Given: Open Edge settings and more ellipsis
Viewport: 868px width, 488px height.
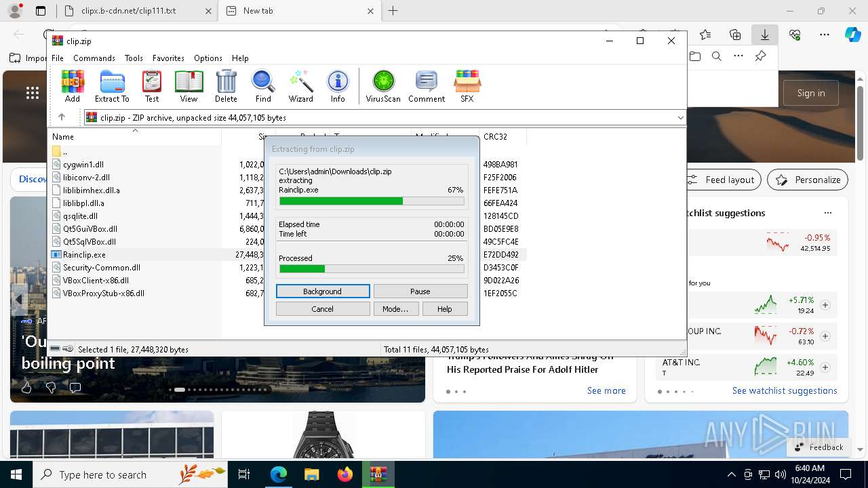Looking at the screenshot, I should (x=825, y=35).
